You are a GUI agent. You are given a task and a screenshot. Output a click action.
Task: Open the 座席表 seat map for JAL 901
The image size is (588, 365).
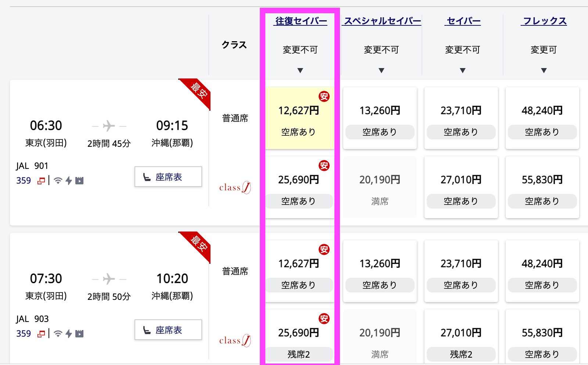pos(168,177)
